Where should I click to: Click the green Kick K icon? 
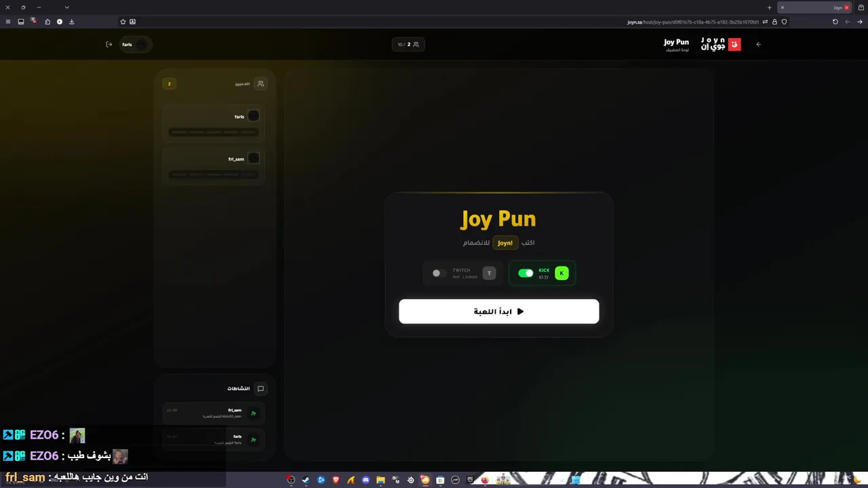561,273
